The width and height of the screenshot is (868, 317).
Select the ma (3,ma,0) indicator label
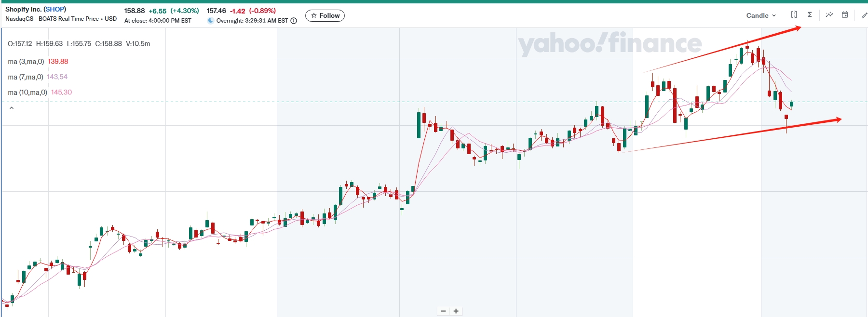coord(26,62)
